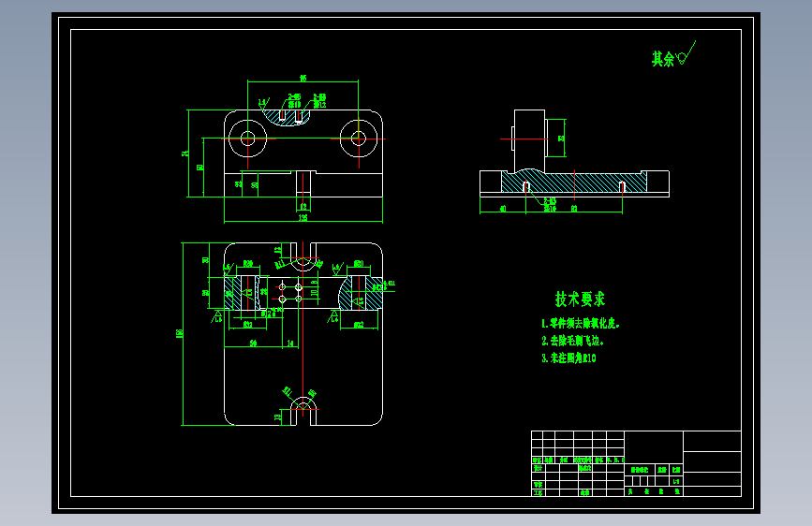Click the bottom U-slot in the top view

pyautogui.click(x=303, y=412)
